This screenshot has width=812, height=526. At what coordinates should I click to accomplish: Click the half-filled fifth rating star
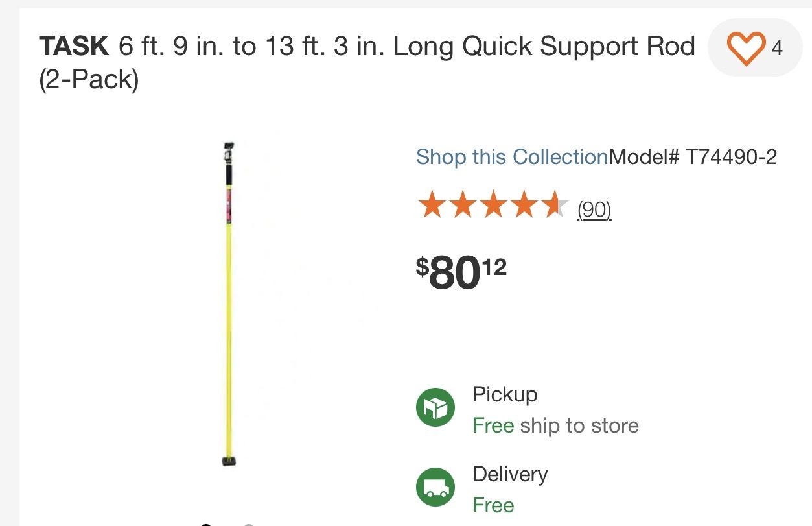click(555, 206)
